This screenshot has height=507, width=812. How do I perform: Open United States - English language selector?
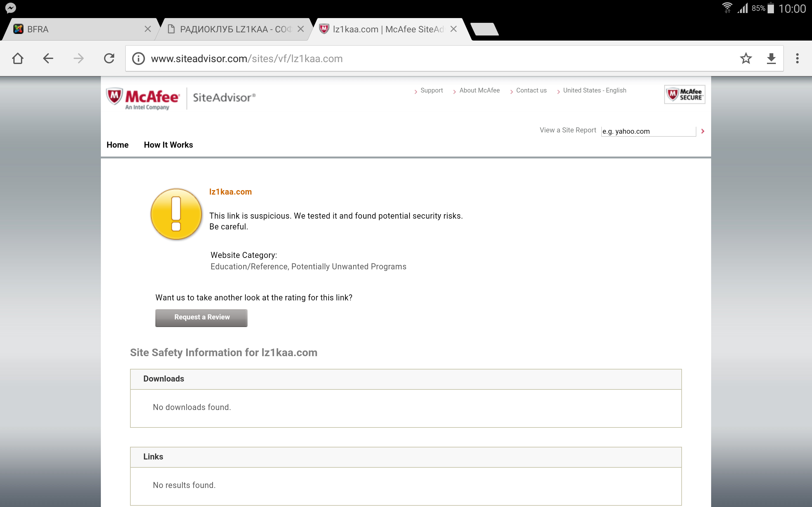(594, 90)
